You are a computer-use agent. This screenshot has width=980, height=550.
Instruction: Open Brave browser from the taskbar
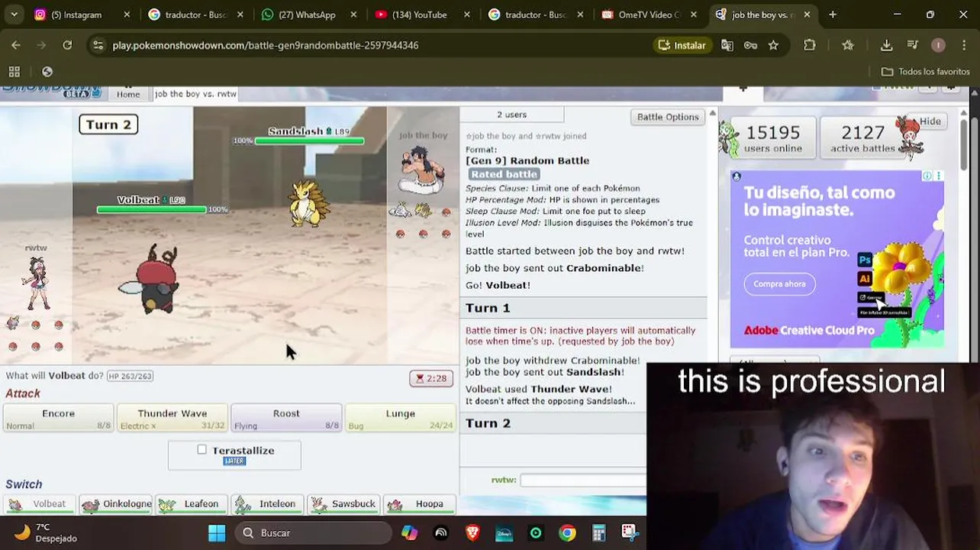pyautogui.click(x=472, y=532)
